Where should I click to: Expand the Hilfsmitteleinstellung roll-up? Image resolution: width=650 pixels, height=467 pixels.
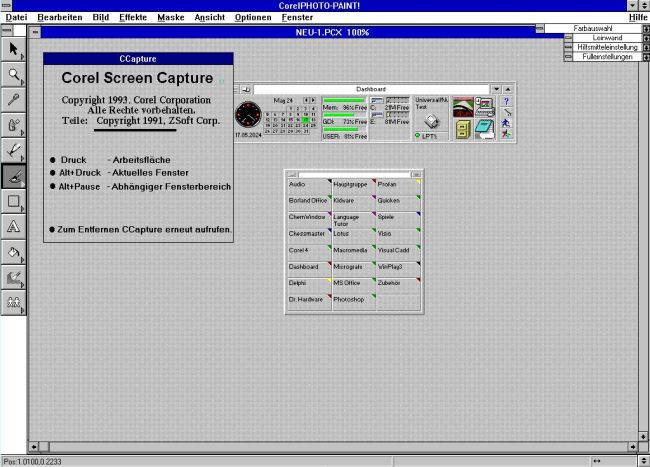[x=646, y=47]
